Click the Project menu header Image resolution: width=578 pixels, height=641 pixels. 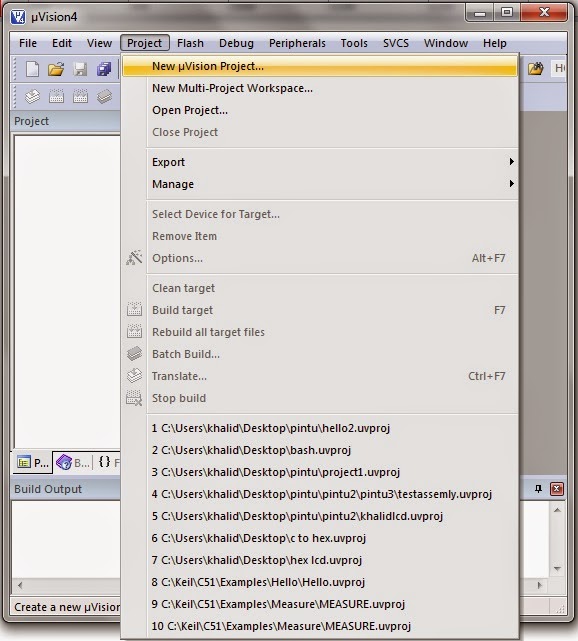point(145,43)
